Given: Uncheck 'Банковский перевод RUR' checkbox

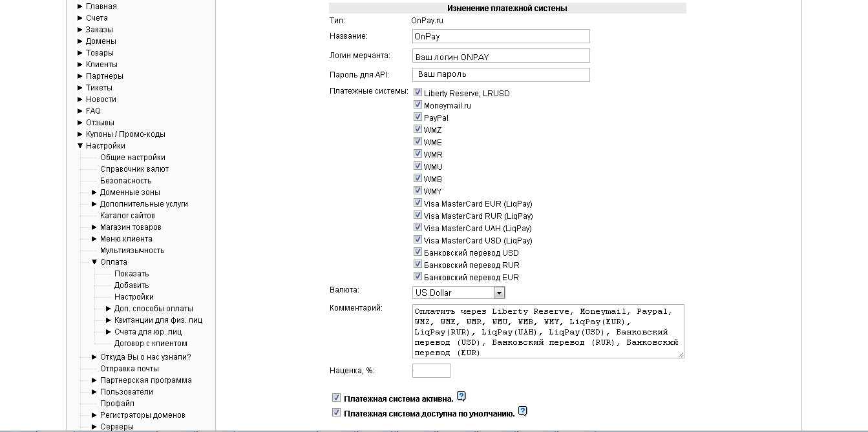Looking at the screenshot, I should click(418, 264).
